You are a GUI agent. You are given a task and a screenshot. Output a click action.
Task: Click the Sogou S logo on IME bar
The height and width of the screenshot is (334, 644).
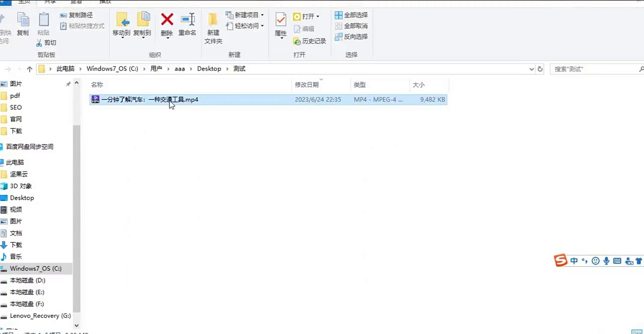[560, 261]
